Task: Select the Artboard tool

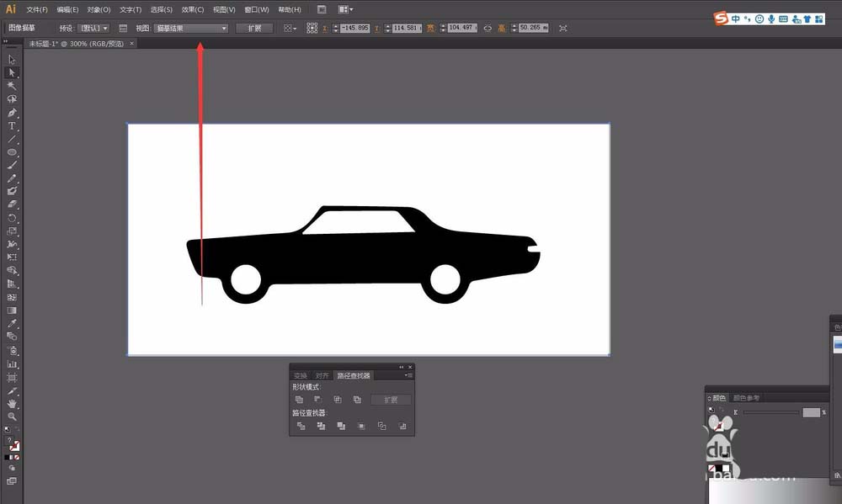Action: [12, 377]
